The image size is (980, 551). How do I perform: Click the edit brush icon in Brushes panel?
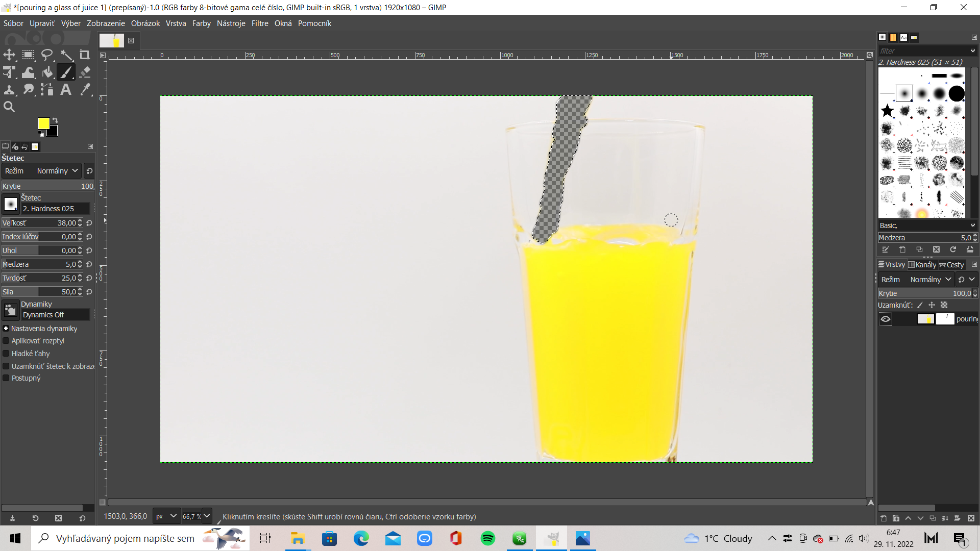886,249
